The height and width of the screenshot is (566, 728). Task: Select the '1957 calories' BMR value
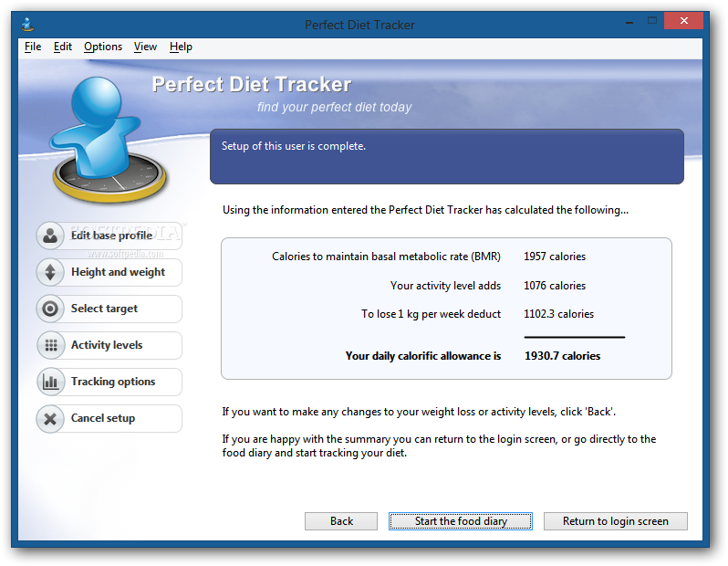click(x=555, y=257)
